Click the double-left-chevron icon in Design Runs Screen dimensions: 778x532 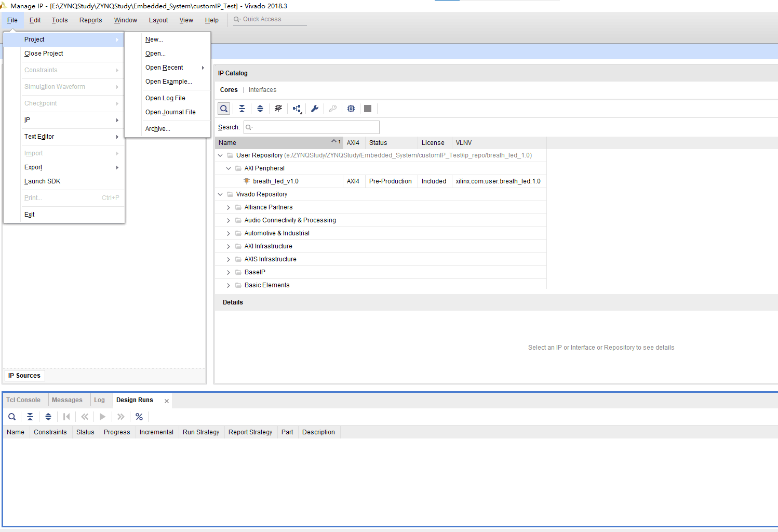(x=85, y=417)
